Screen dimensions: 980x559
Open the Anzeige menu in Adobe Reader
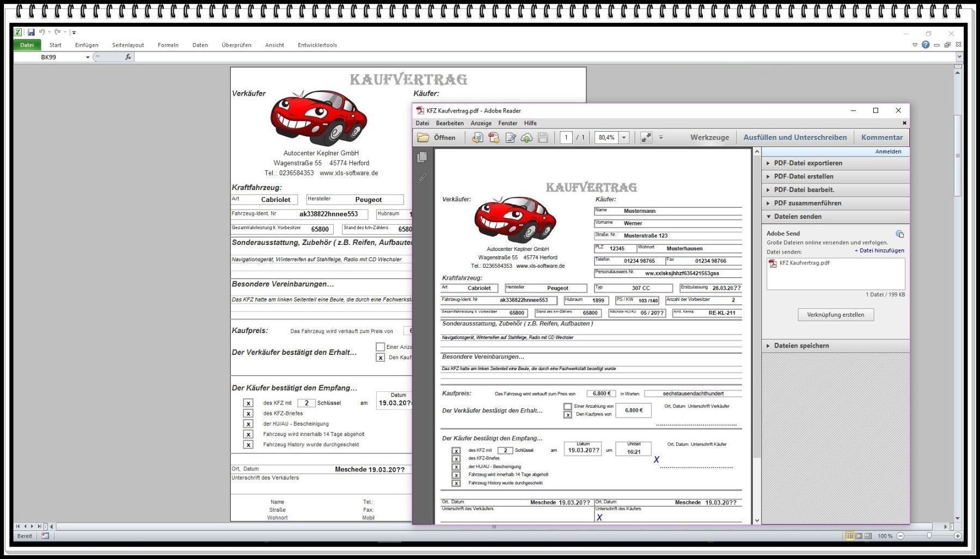(x=481, y=124)
